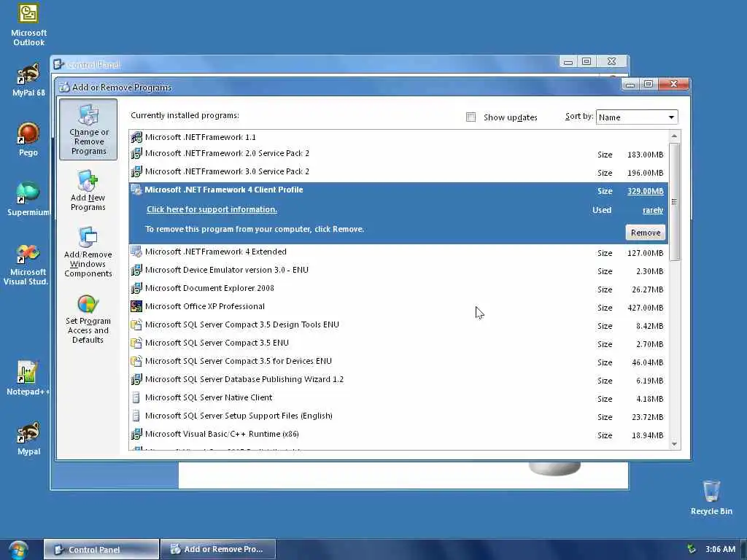This screenshot has width=747, height=560.
Task: Click Microsoft Office XP Professional icon
Action: click(x=136, y=306)
